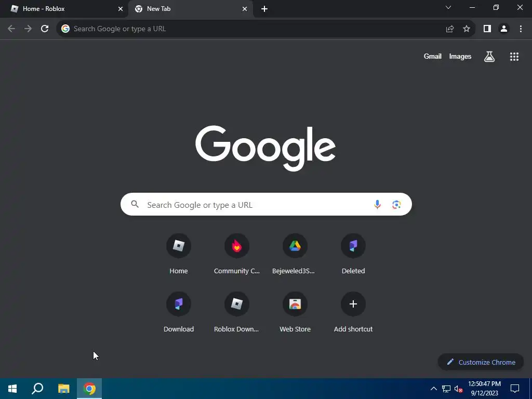Minimize the Chrome window

pos(472,7)
